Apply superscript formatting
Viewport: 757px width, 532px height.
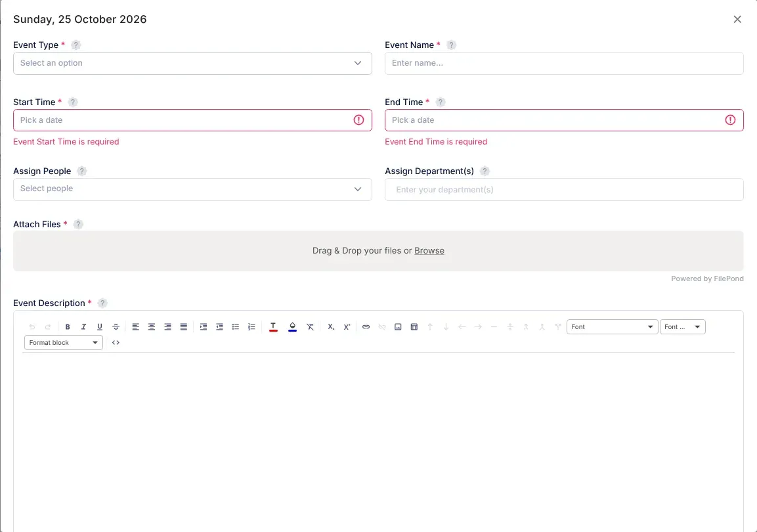[347, 327]
